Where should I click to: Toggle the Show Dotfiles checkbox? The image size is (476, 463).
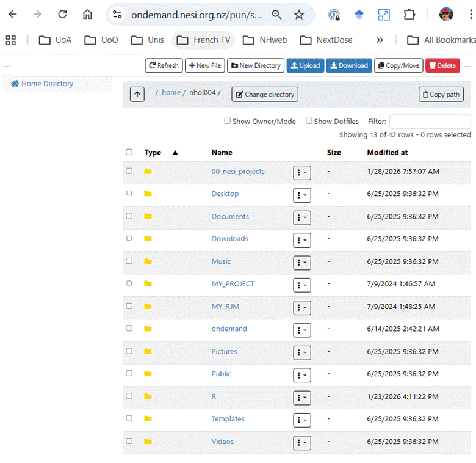tap(309, 121)
